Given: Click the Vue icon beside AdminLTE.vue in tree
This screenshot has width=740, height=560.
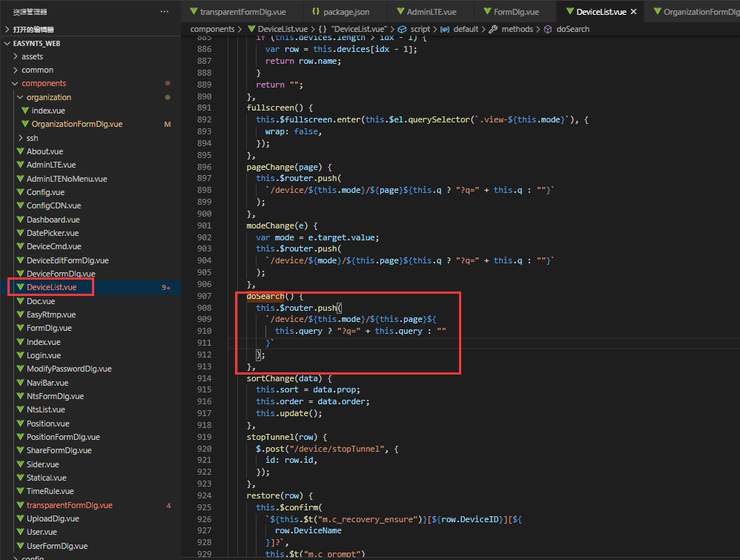Looking at the screenshot, I should pos(20,165).
